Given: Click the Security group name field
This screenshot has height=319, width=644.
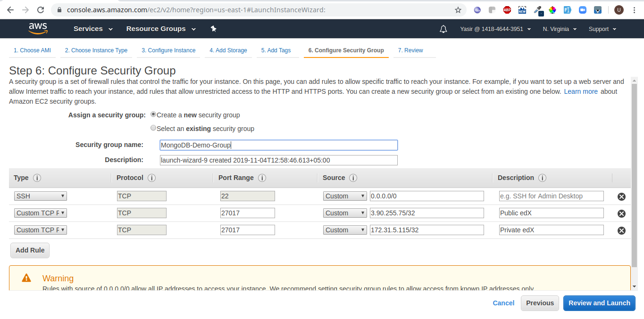Looking at the screenshot, I should 278,145.
